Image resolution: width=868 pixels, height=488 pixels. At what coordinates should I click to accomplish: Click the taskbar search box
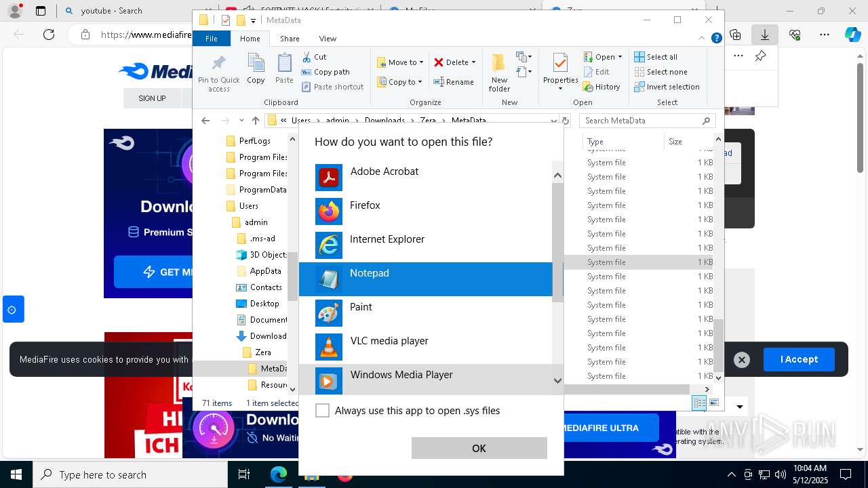[x=130, y=474]
